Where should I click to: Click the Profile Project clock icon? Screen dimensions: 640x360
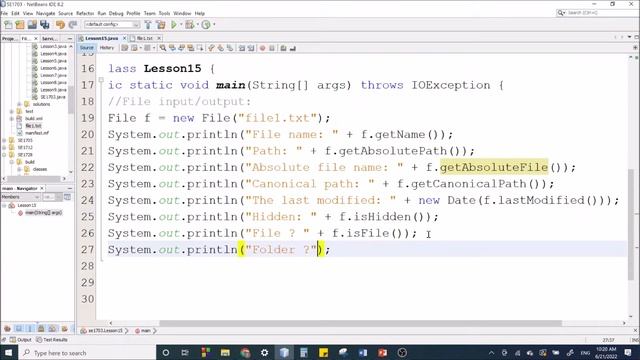coord(206,24)
